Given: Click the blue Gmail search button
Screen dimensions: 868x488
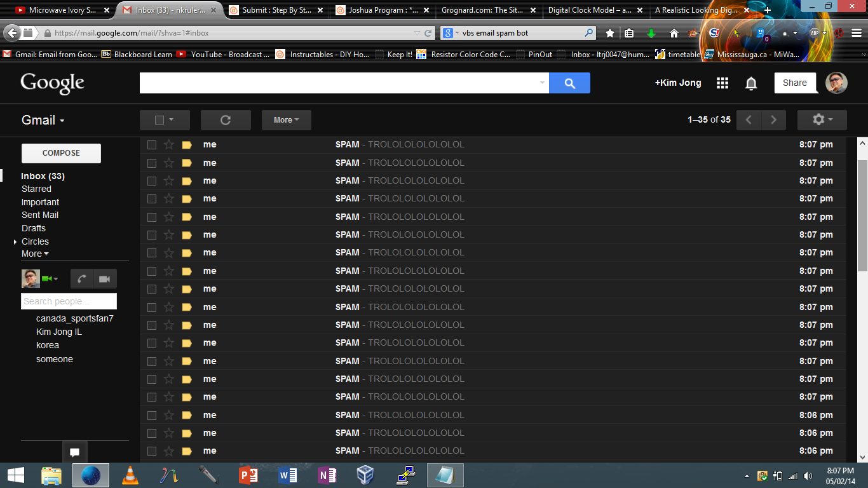Looking at the screenshot, I should click(x=569, y=83).
